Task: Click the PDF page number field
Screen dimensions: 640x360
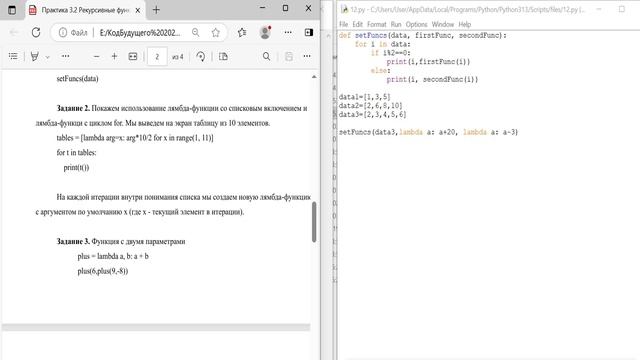Action: [157, 57]
